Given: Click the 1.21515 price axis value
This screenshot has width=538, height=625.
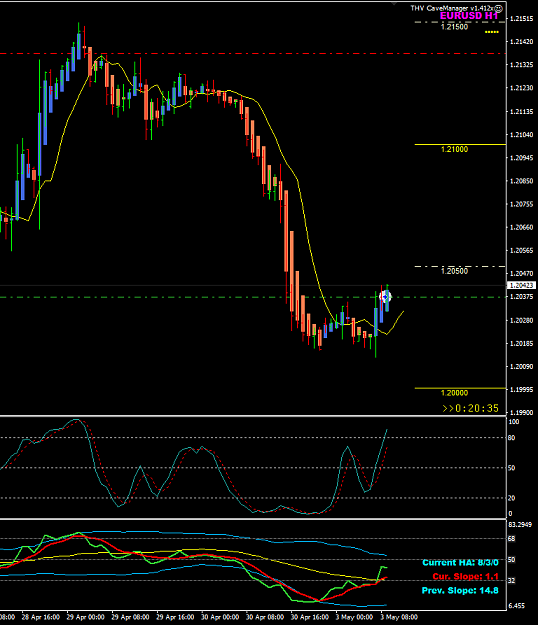Looking at the screenshot, I should coord(522,19).
